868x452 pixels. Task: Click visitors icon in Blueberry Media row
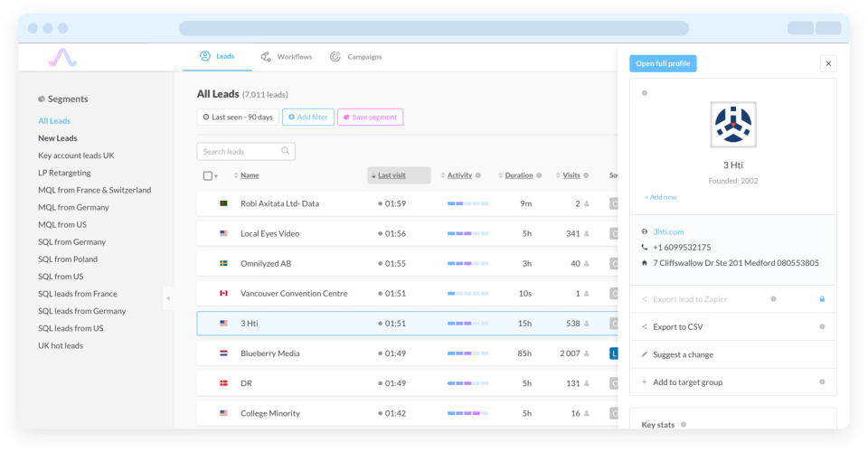(586, 353)
